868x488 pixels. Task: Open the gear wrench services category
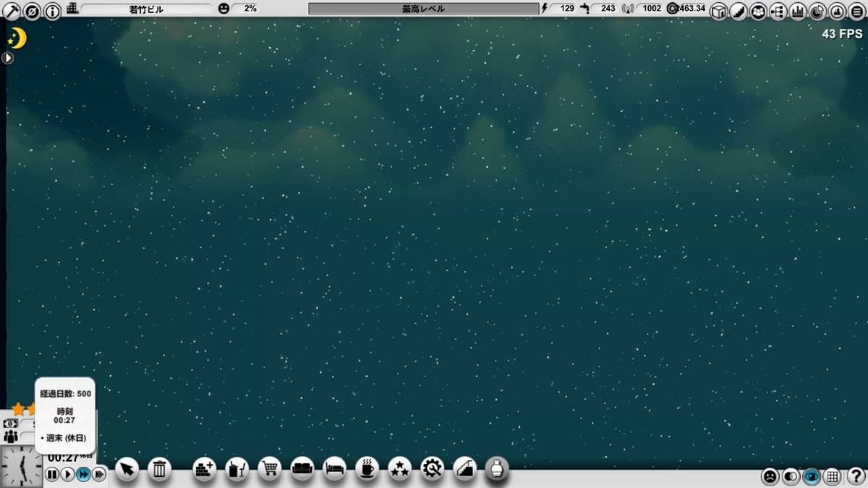click(432, 469)
